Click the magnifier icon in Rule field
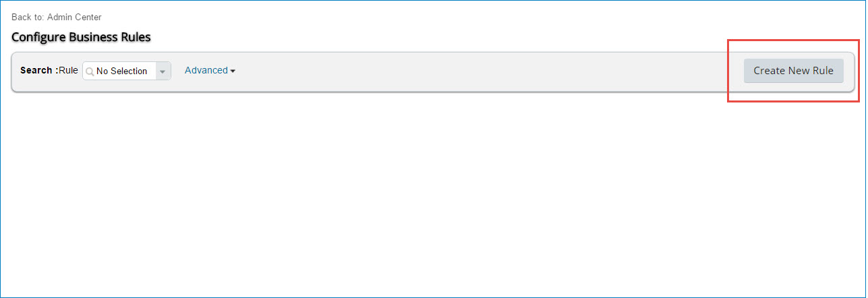Screen dimensions: 868x298 tap(90, 71)
